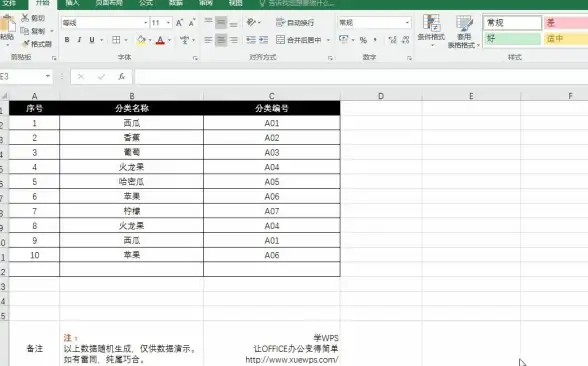Click the phonetic guide (文) icon
The width and height of the screenshot is (588, 366).
(184, 40)
